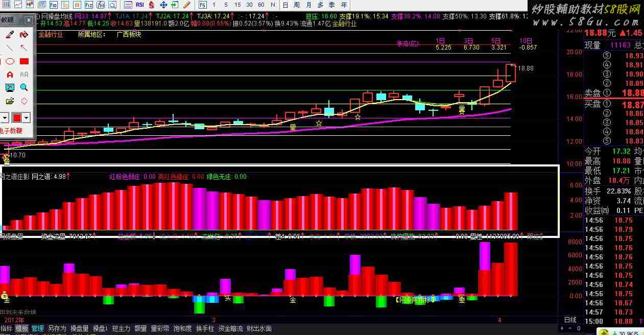This screenshot has height=335, width=644.
Task: Select the 季 quarterly period
Action: (x=331, y=5)
